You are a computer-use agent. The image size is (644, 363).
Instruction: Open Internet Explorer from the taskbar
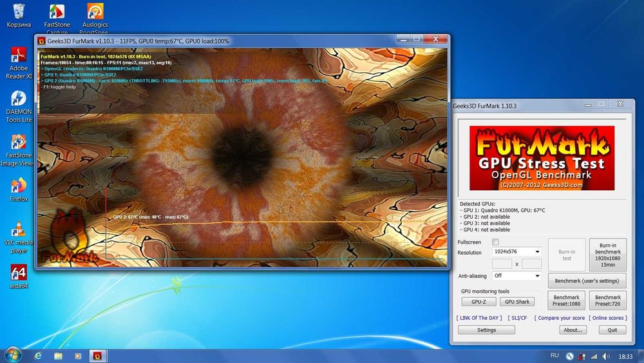coord(38,356)
